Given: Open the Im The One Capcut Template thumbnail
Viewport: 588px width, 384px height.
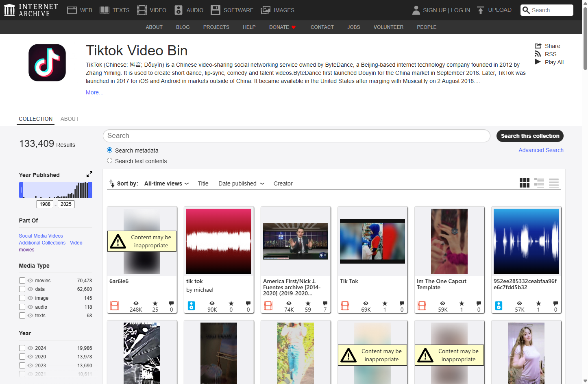Looking at the screenshot, I should [449, 241].
